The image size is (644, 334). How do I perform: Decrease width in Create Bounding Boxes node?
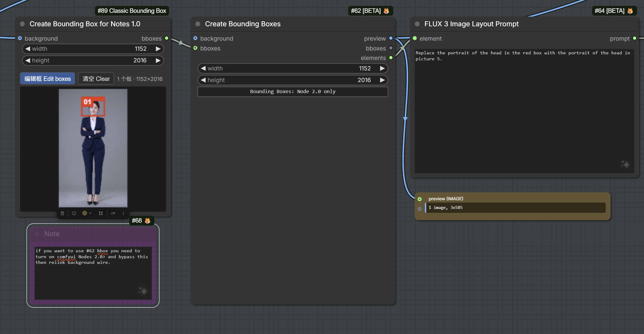coord(203,68)
